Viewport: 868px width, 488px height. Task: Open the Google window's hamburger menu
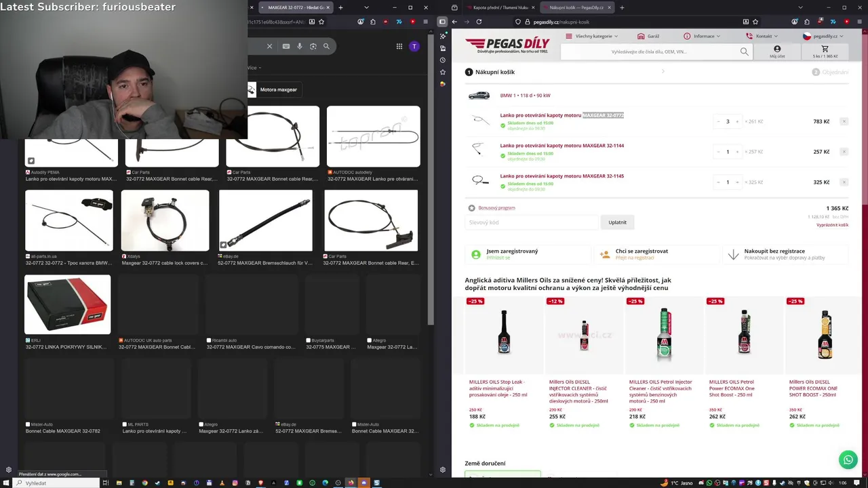425,22
